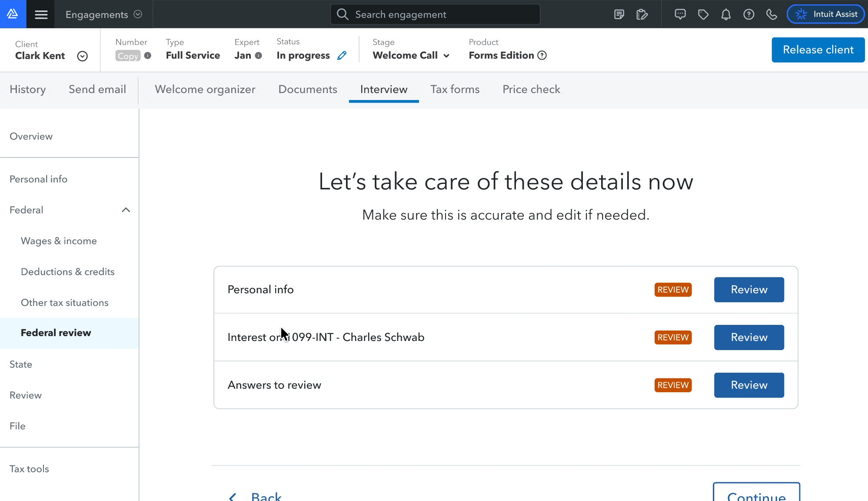The height and width of the screenshot is (501, 868).
Task: Open the hamburger navigation menu
Action: [x=41, y=14]
